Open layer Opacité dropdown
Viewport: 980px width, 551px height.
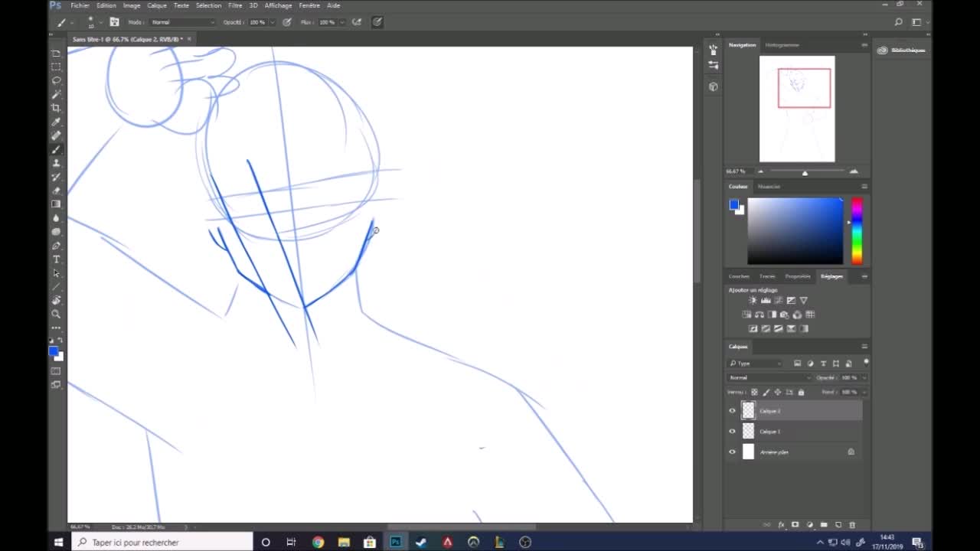pyautogui.click(x=864, y=377)
